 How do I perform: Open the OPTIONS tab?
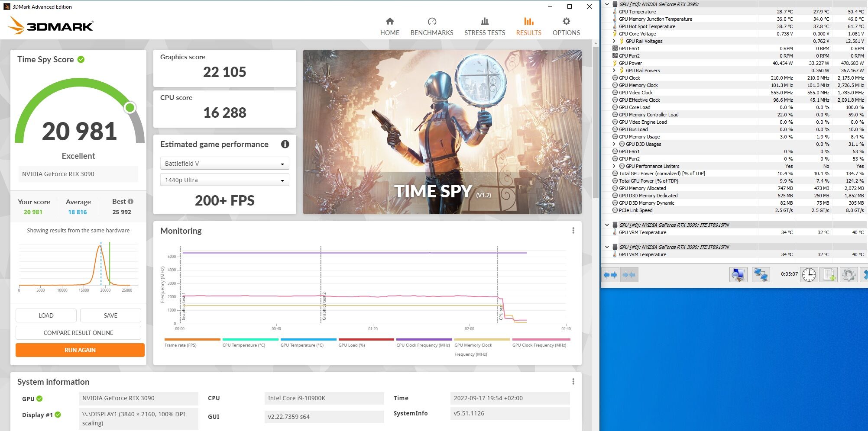click(x=566, y=27)
